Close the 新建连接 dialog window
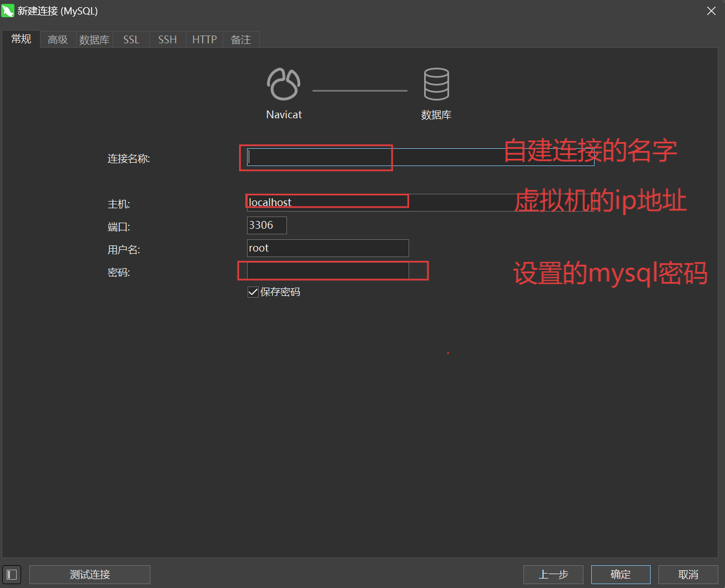The height and width of the screenshot is (588, 725). [711, 11]
